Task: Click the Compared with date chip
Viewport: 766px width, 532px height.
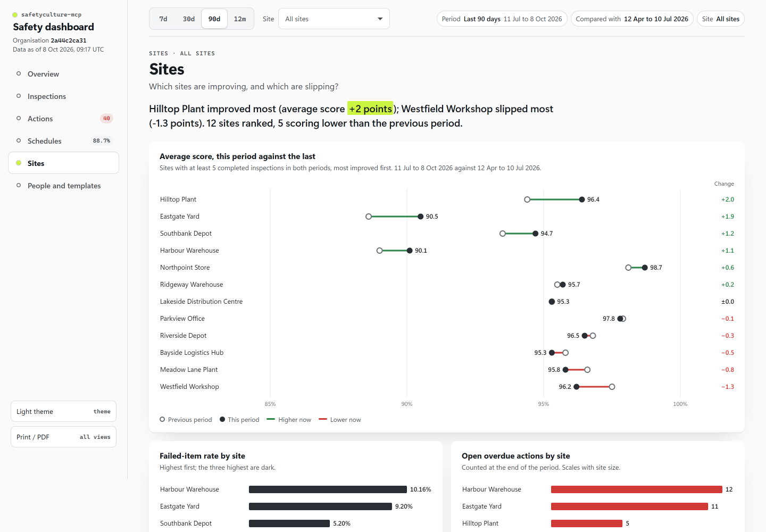Action: [x=632, y=19]
